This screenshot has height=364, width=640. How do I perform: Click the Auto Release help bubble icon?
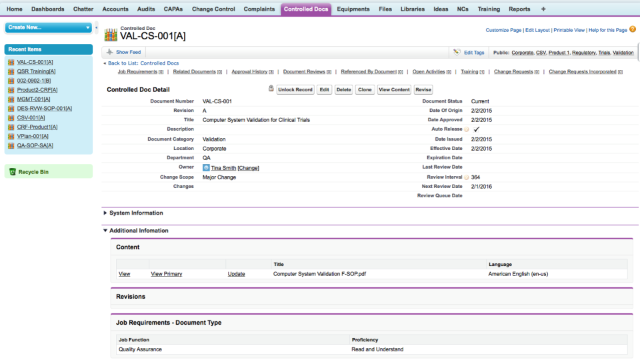[467, 129]
